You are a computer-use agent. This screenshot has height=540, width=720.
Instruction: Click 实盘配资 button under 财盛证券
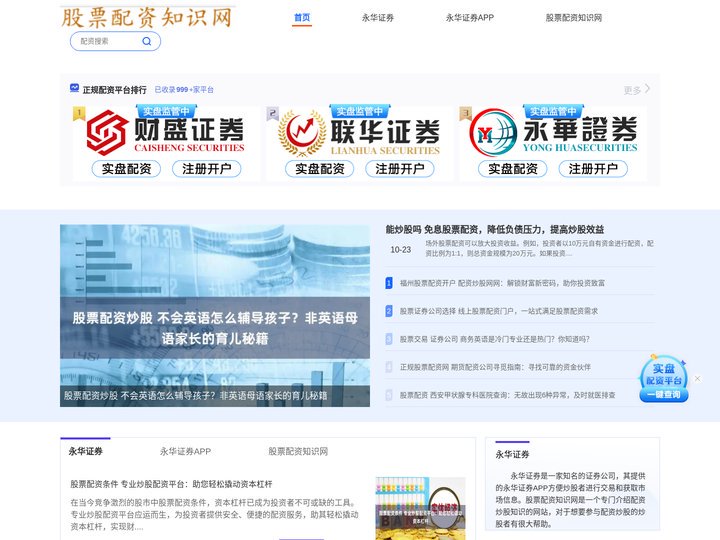(x=126, y=169)
